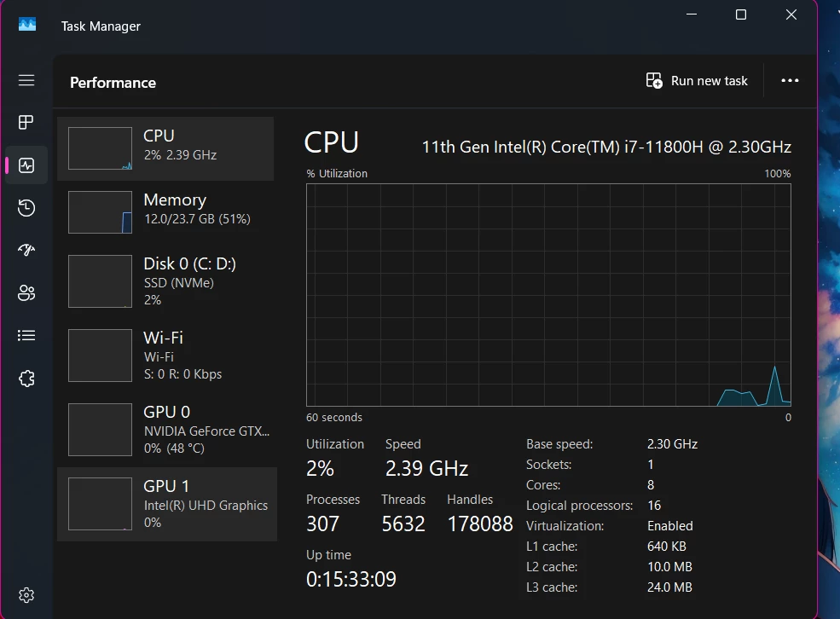Click the 2% utilization value
The image size is (840, 619).
(x=320, y=469)
